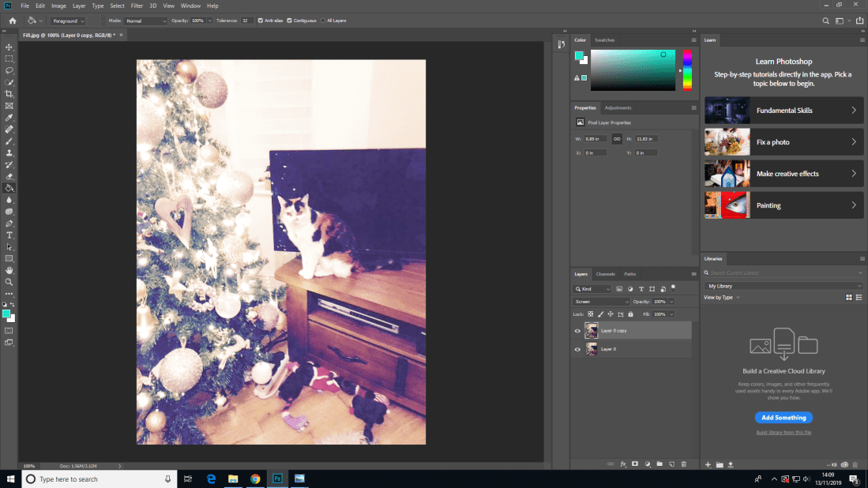This screenshot has height=488, width=868.
Task: Click Build library from this file link
Action: (x=783, y=433)
